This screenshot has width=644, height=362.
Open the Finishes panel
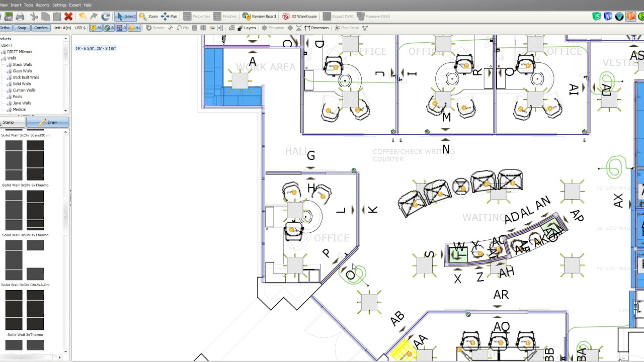pyautogui.click(x=225, y=17)
